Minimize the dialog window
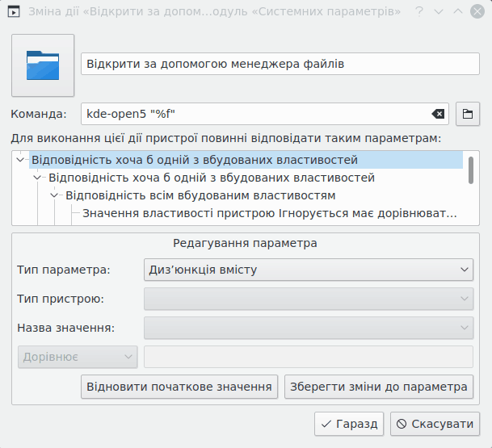Screen dimensions: 492x448 coord(439,11)
